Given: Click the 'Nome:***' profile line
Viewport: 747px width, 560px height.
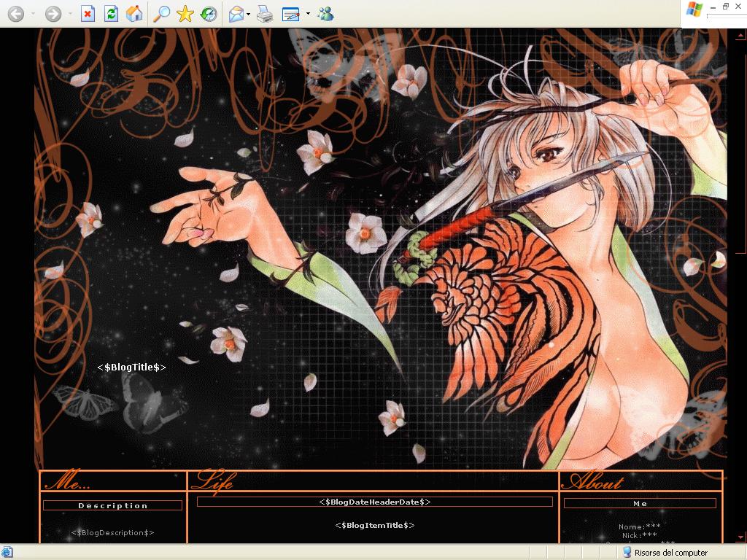Looking at the screenshot, I should click(639, 526).
